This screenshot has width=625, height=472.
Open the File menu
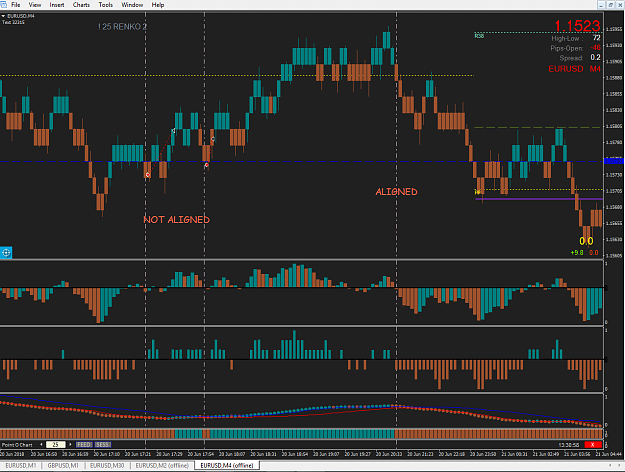pos(16,5)
